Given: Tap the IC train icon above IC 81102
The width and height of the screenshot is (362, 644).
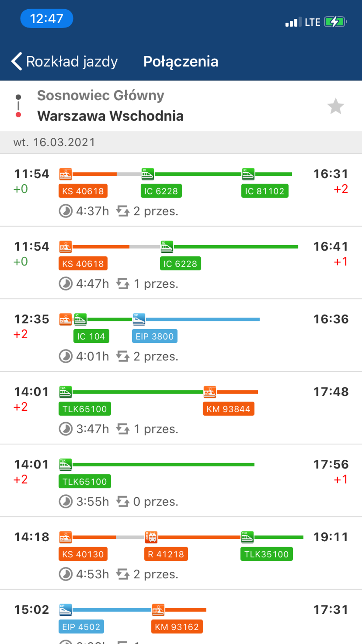Looking at the screenshot, I should pos(248,174).
